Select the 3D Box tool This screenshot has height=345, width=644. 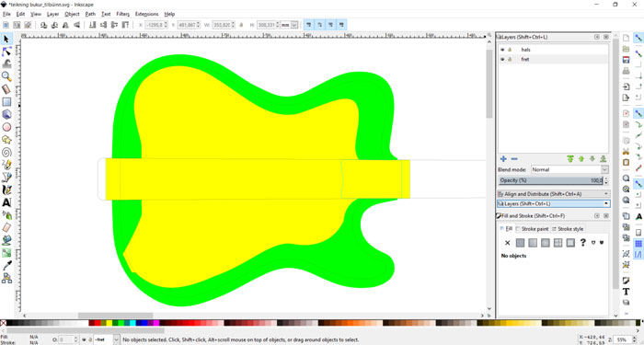point(6,115)
